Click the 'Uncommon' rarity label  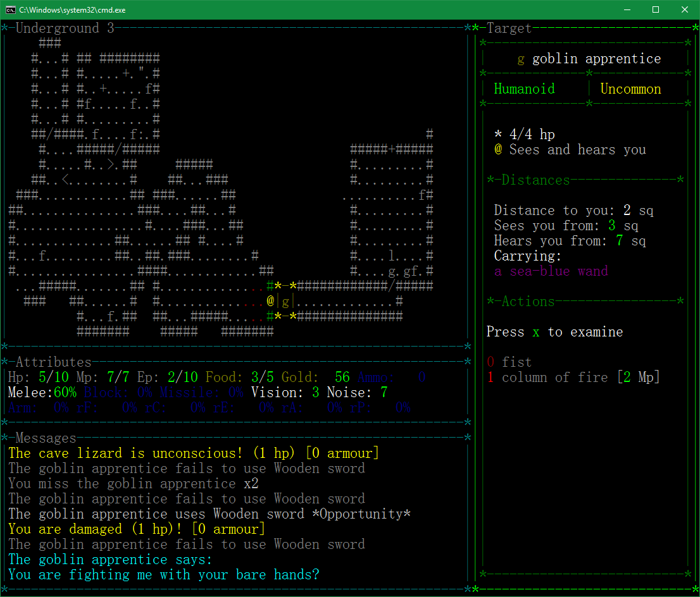click(x=630, y=89)
